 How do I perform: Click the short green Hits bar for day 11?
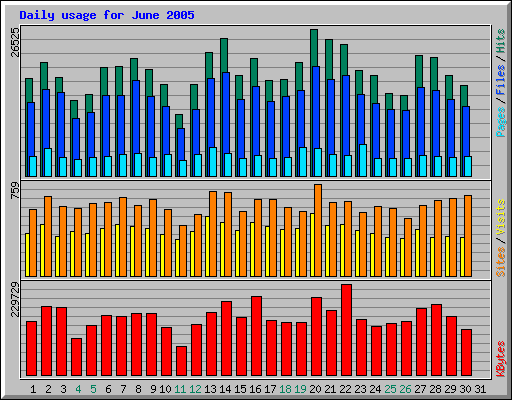pos(179,121)
